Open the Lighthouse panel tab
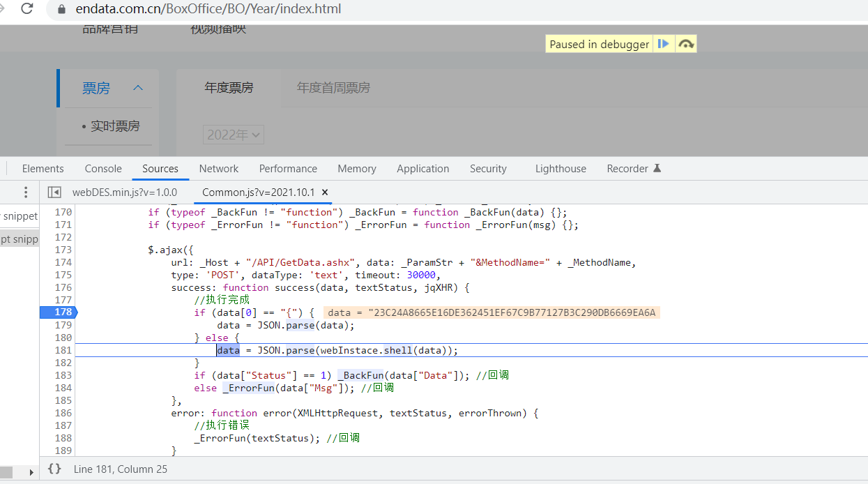 (x=561, y=169)
